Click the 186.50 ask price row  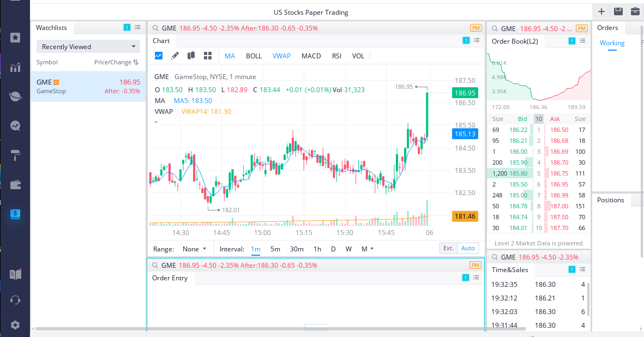point(568,130)
